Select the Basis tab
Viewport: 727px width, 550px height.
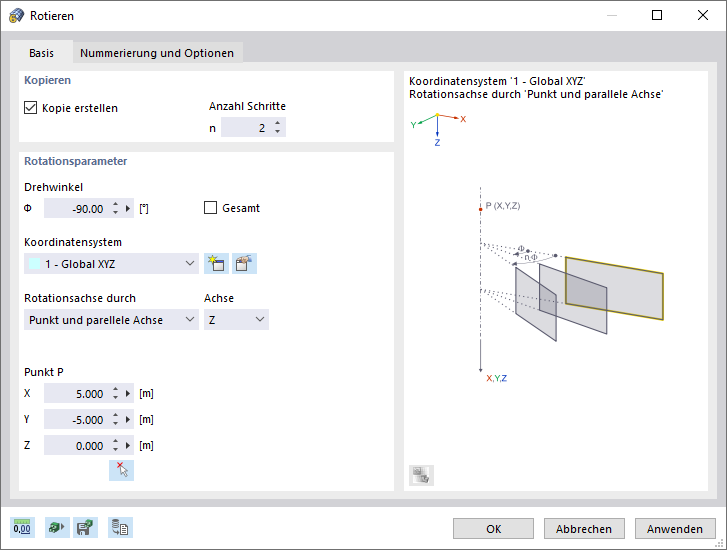click(x=42, y=53)
